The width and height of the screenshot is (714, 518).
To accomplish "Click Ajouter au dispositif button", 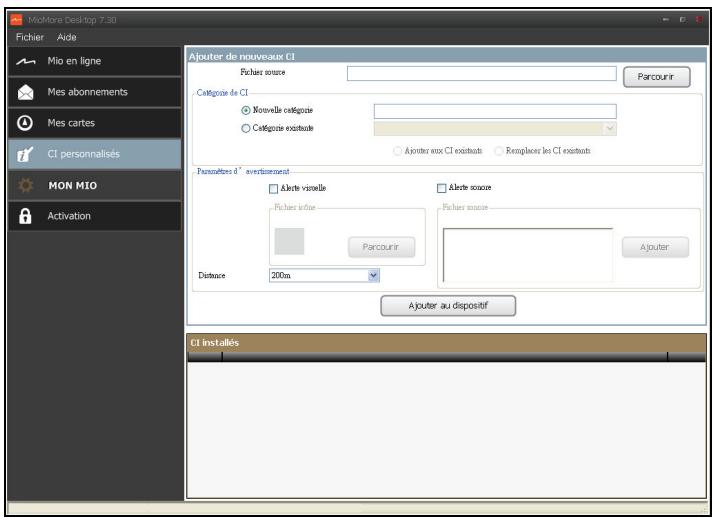I will [x=448, y=306].
